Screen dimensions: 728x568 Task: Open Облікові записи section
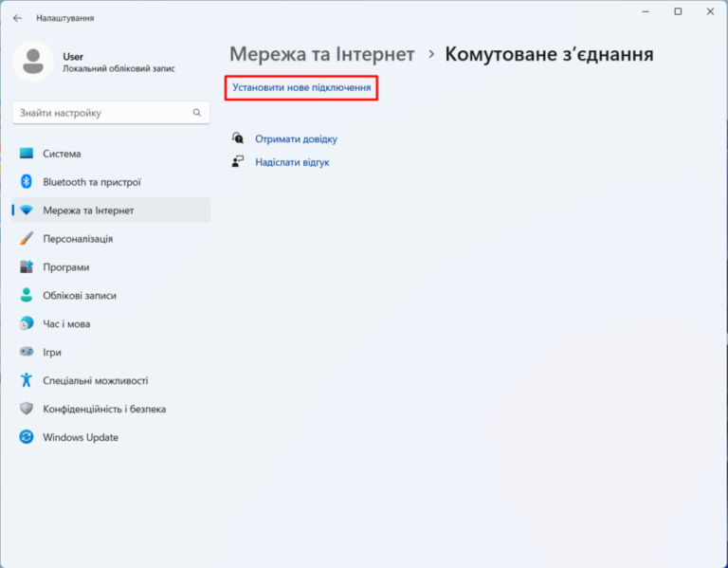[x=80, y=296]
